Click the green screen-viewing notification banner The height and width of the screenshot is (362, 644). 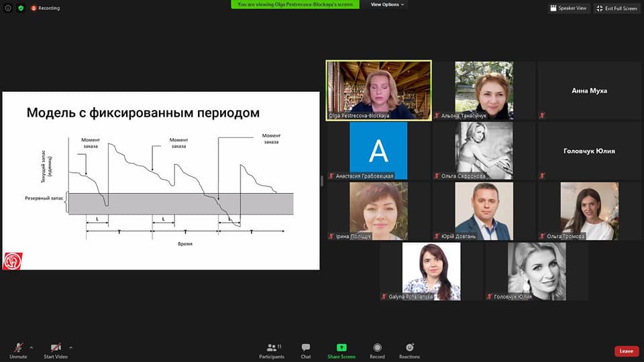[x=295, y=5]
